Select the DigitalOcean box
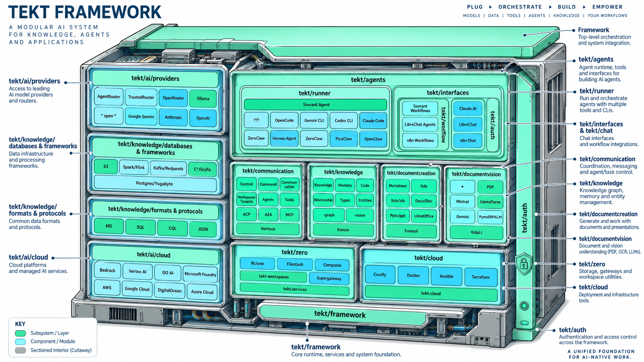 (169, 290)
